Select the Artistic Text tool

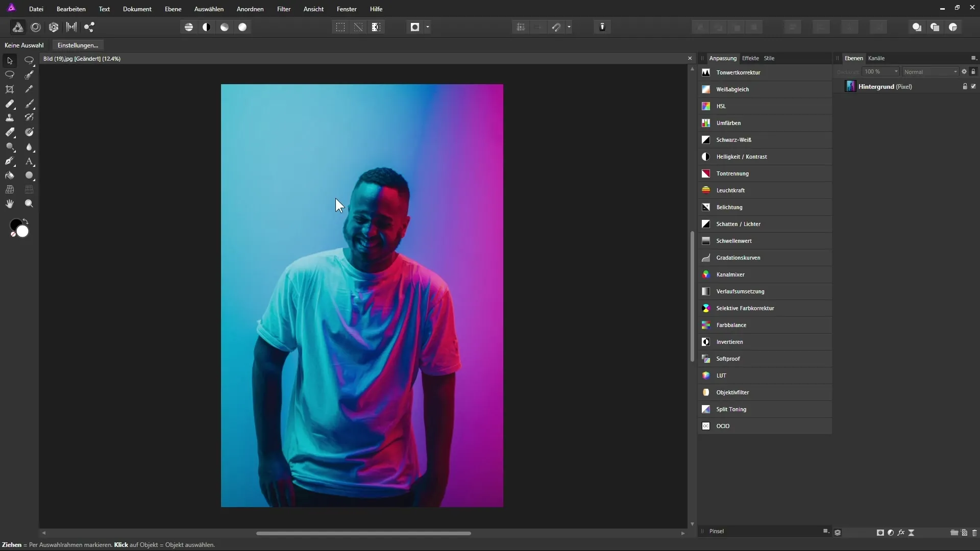tap(29, 161)
